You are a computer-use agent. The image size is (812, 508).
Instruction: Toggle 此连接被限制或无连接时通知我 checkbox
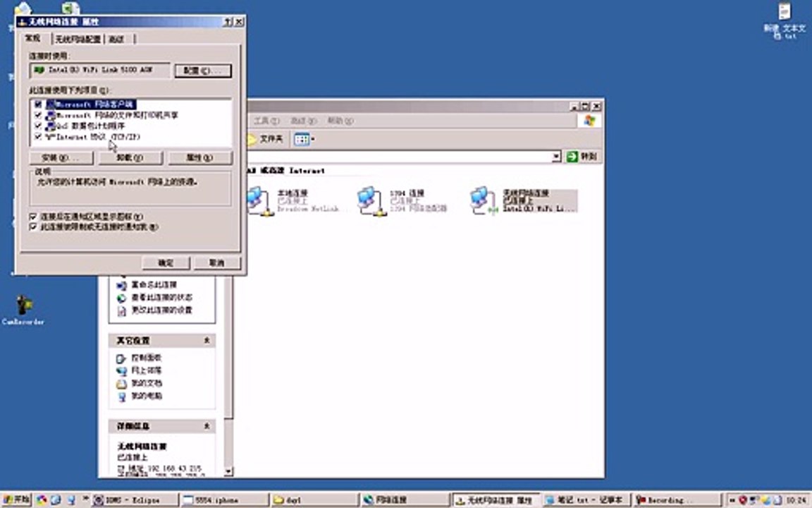(34, 227)
